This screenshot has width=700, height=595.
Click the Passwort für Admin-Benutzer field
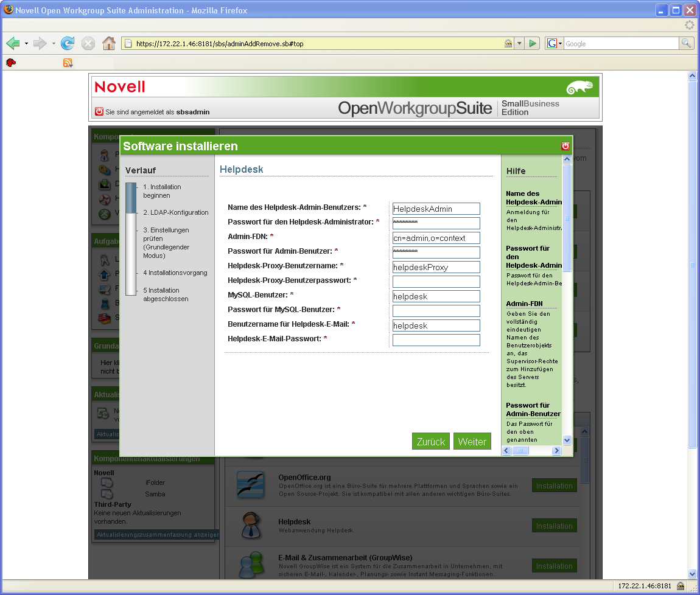436,252
